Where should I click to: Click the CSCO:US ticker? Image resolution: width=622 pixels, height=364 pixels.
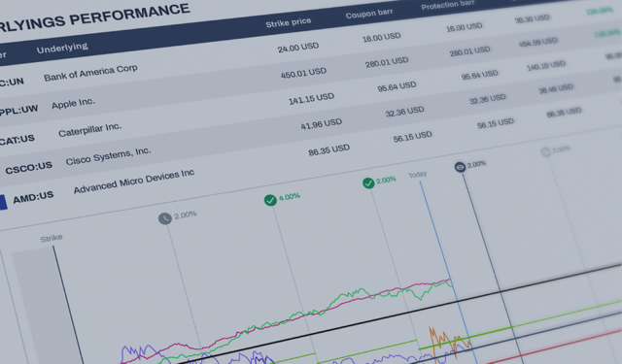tap(28, 168)
